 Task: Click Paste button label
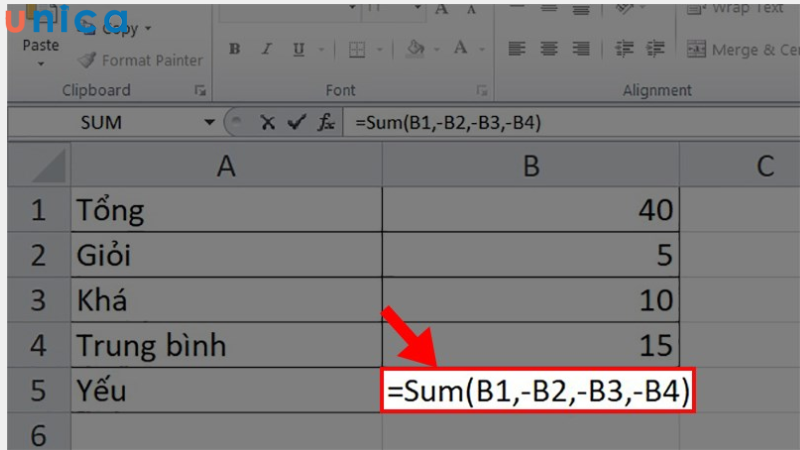pos(41,45)
